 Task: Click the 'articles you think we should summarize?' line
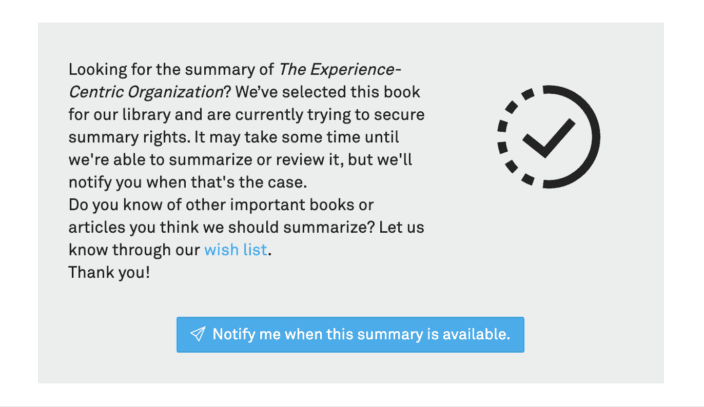point(222,227)
